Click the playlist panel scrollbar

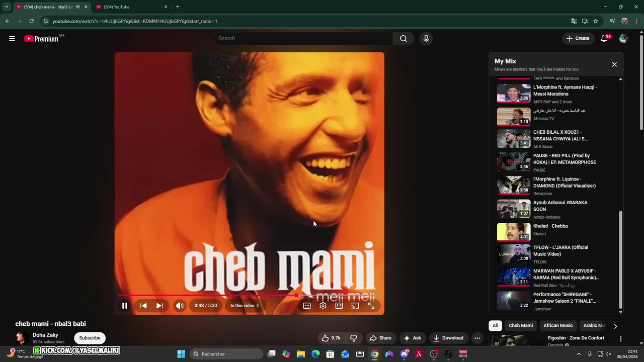coord(620,259)
